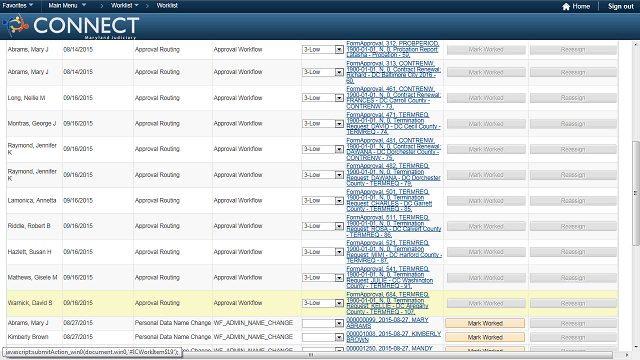Open FormApproval 501 TERMREQ link
This screenshot has height=360, width=640.
[x=389, y=200]
